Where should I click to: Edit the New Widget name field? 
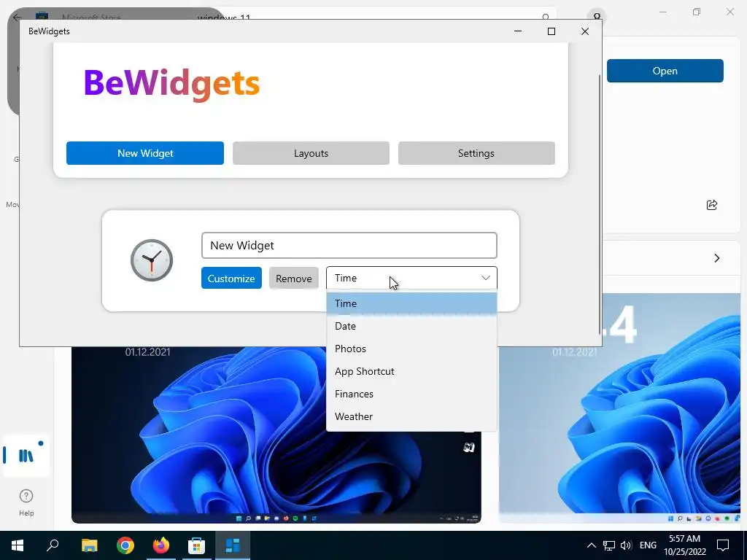(x=349, y=245)
